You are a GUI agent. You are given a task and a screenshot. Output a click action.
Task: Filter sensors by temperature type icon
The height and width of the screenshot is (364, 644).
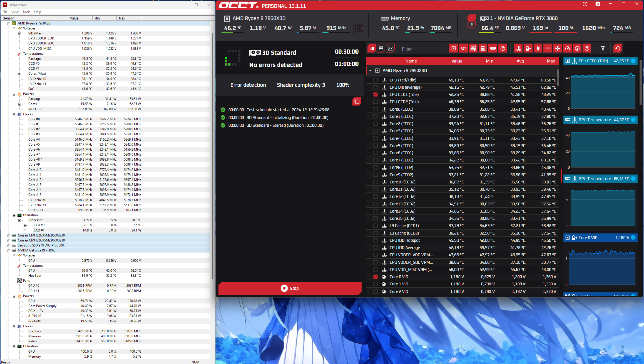518,48
